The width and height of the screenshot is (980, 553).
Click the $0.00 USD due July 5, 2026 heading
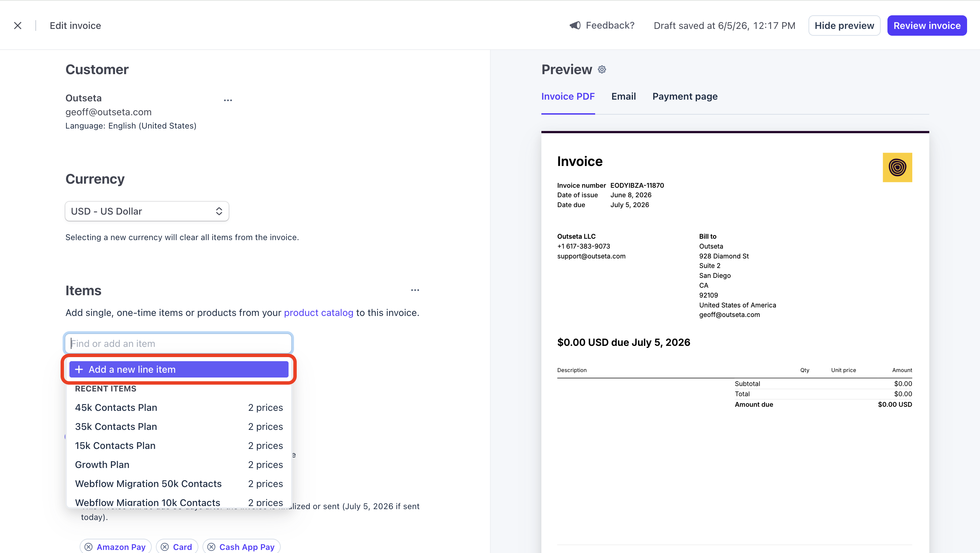(623, 342)
